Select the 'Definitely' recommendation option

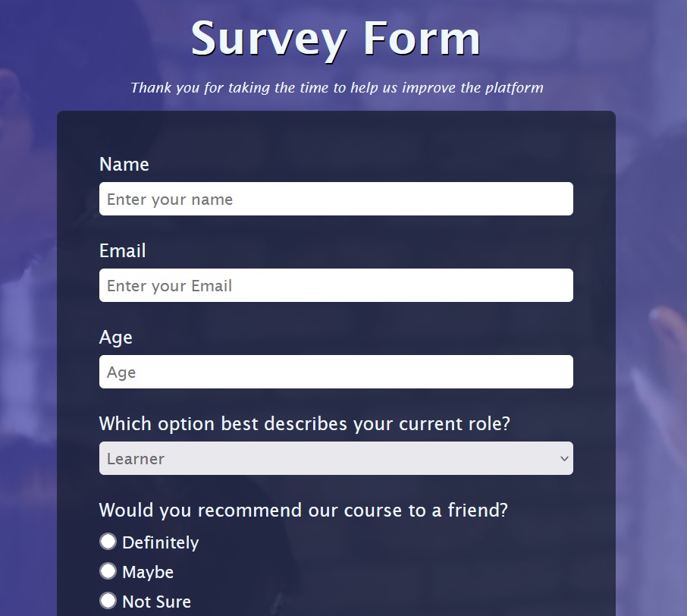pyautogui.click(x=108, y=542)
